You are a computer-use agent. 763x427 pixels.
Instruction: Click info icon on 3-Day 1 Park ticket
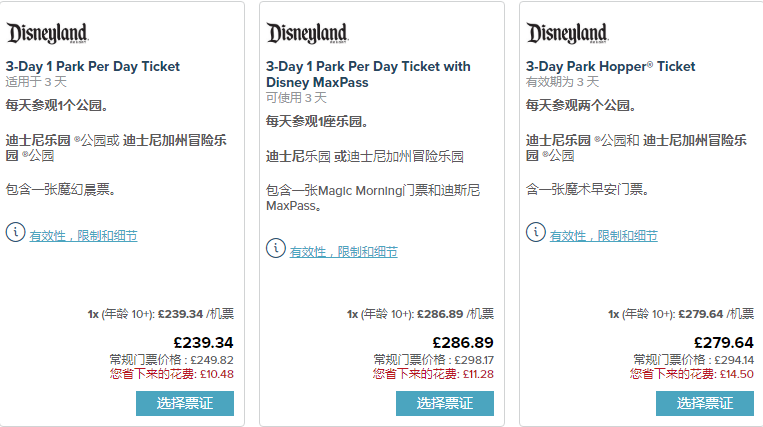[15, 232]
